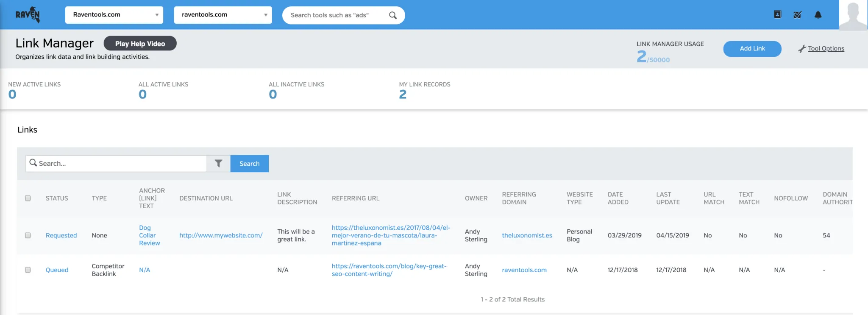Sort by the Last Update column header

[x=668, y=198]
